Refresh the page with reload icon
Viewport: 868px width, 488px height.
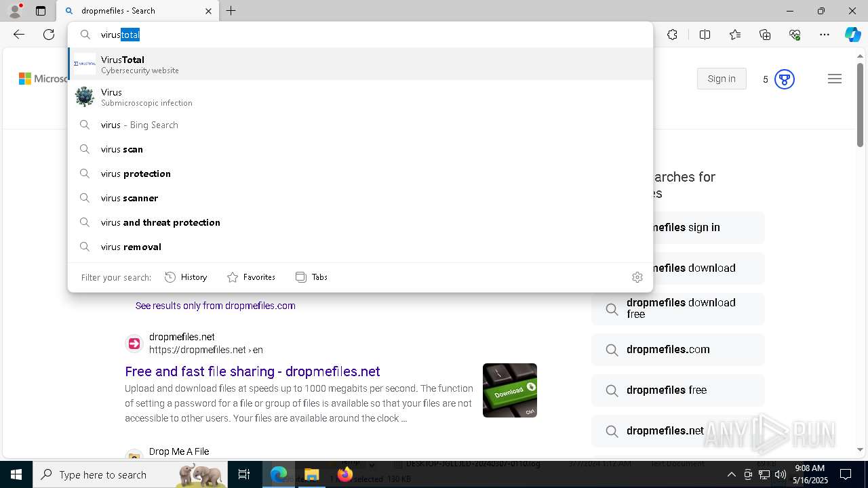click(49, 35)
